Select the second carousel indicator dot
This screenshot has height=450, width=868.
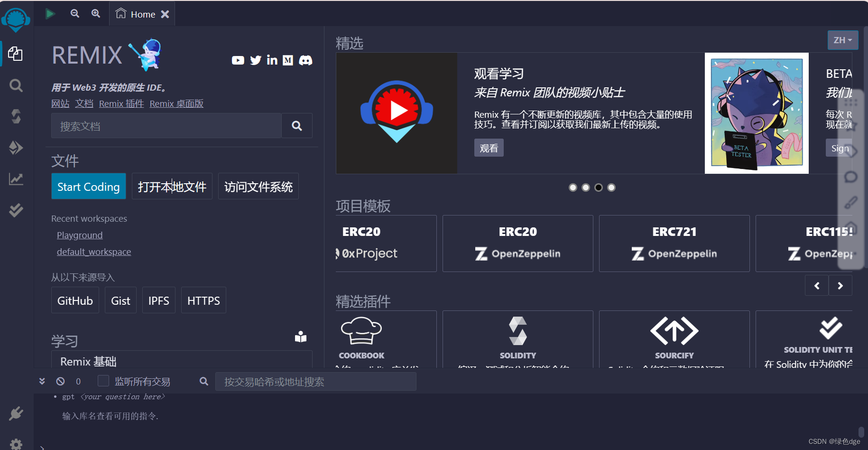(x=586, y=187)
